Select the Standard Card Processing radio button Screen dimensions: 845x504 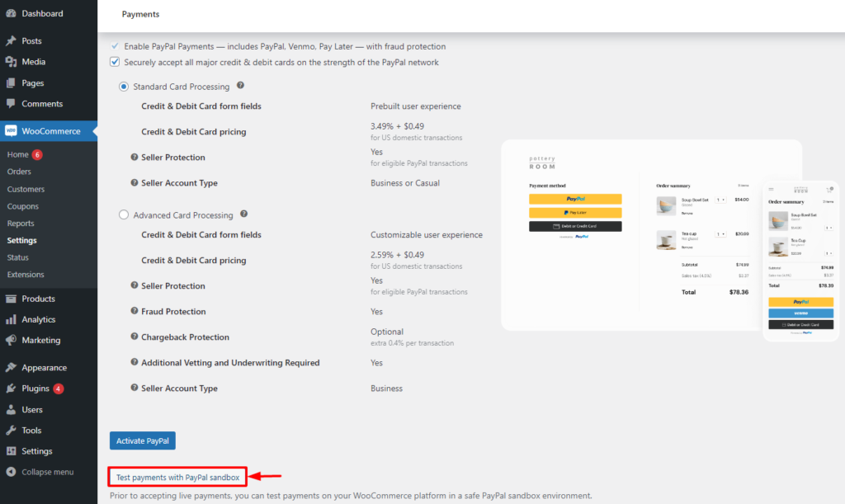[124, 87]
